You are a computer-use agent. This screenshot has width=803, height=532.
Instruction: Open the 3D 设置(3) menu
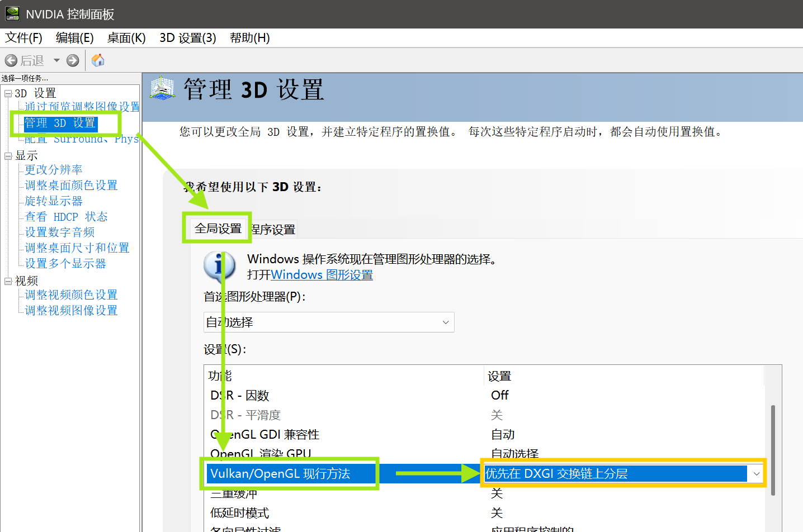pyautogui.click(x=188, y=38)
